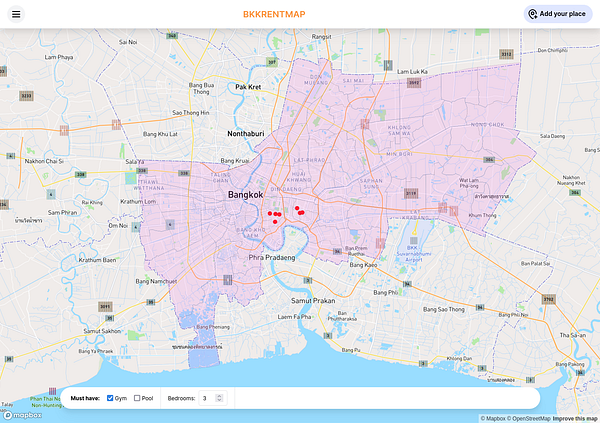Click the route 3233 highway shield
Image resolution: width=600 pixels, height=423 pixels.
point(26,96)
